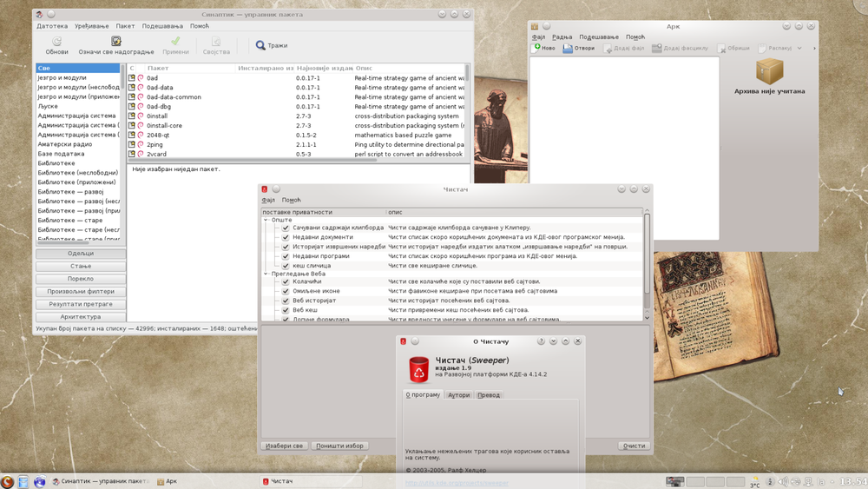Image resolution: width=868 pixels, height=489 pixels.
Task: Click the weather 3°C tray icon
Action: (754, 482)
